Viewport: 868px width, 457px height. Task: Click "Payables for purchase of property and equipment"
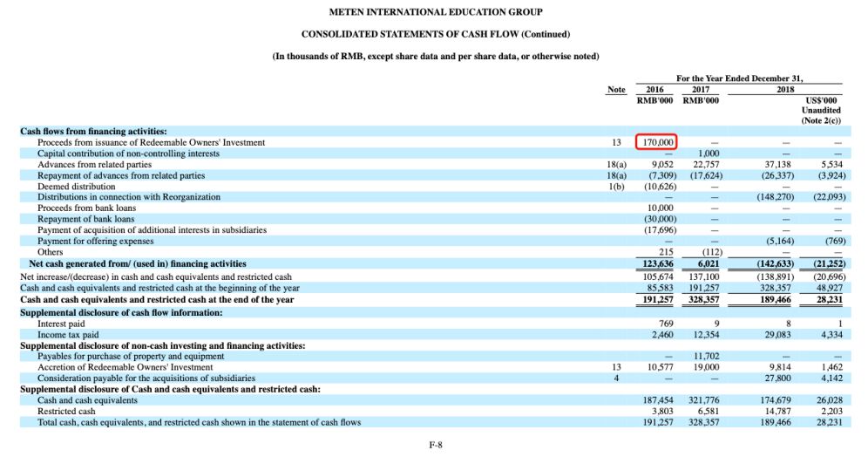[x=131, y=356]
